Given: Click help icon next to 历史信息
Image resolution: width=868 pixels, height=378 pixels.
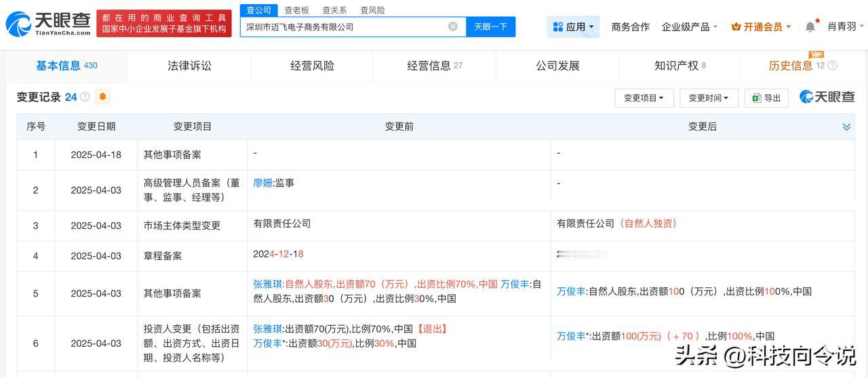Looking at the screenshot, I should pyautogui.click(x=833, y=66).
